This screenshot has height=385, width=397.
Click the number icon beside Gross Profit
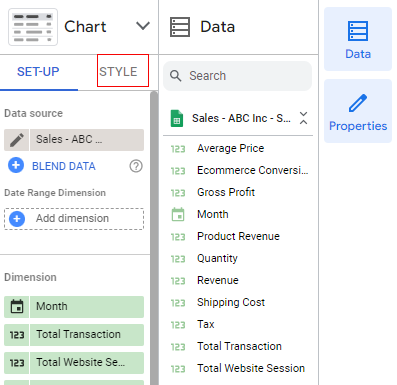point(178,193)
